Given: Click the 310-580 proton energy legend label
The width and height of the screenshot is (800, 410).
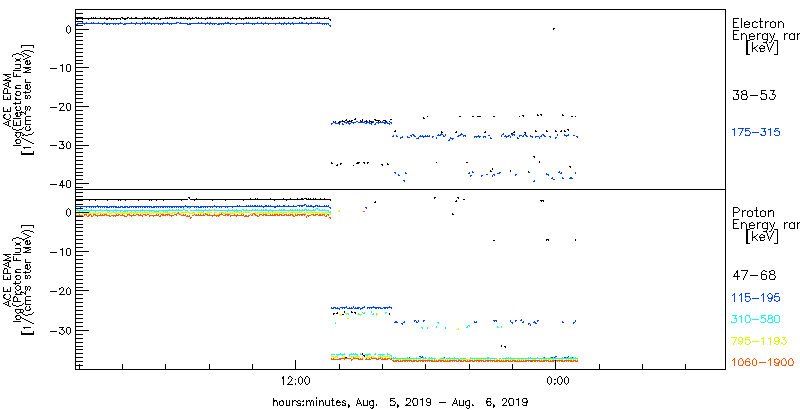Looking at the screenshot, I should pyautogui.click(x=756, y=320).
